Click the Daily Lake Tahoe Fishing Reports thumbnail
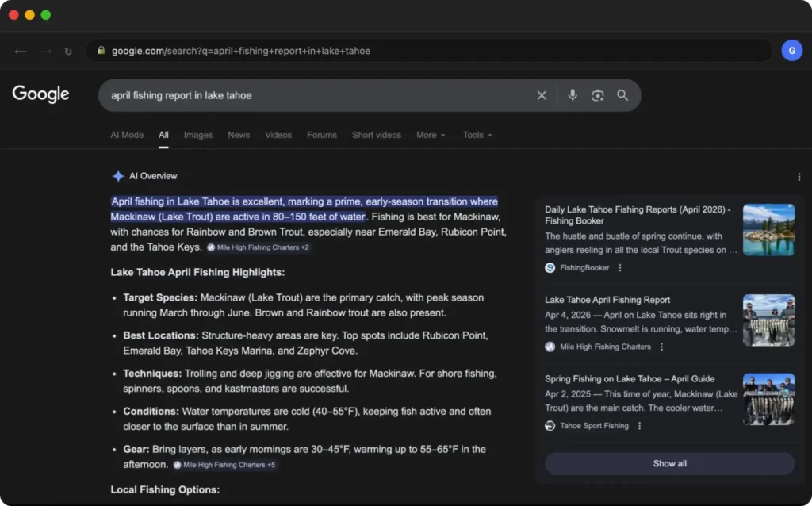 point(768,229)
